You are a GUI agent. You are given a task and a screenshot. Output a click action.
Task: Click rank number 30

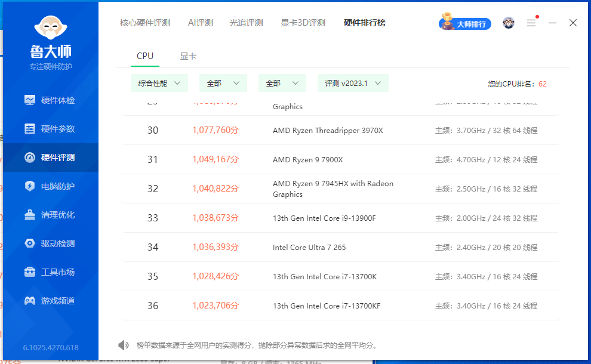click(x=153, y=130)
